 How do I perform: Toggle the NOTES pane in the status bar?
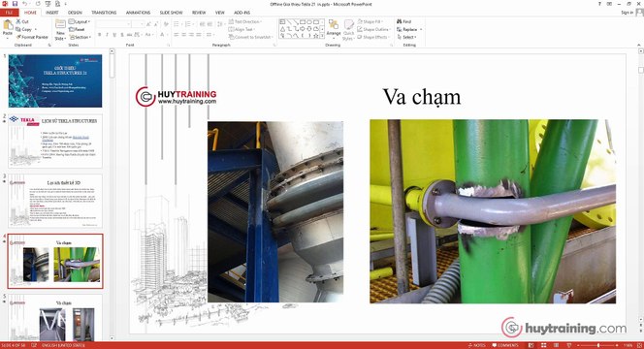[477, 345]
